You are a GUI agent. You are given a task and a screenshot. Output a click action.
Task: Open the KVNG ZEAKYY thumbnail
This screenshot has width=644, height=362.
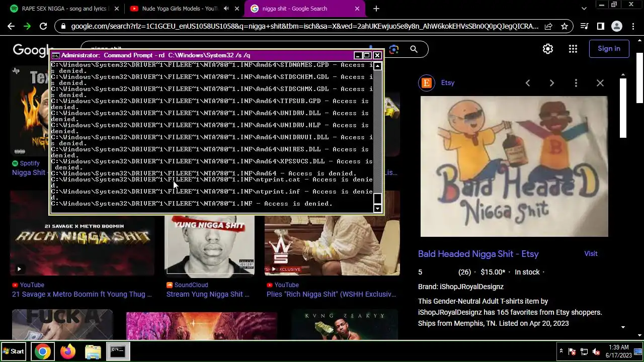tap(344, 325)
